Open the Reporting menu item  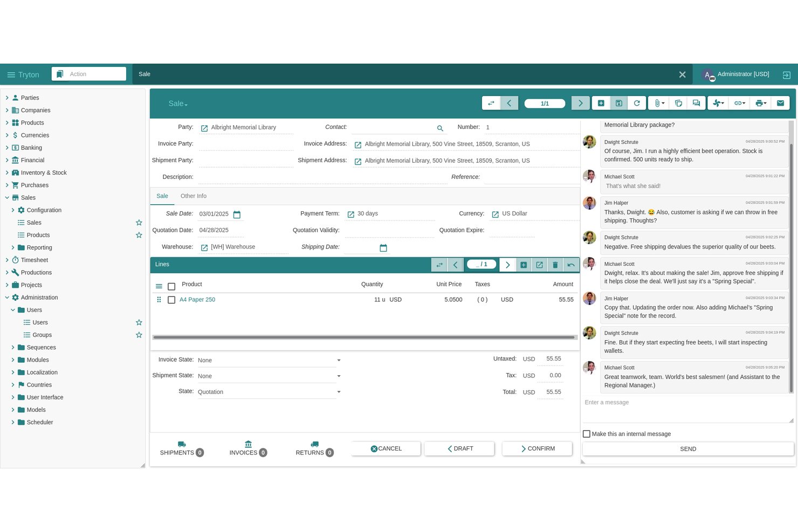click(39, 247)
